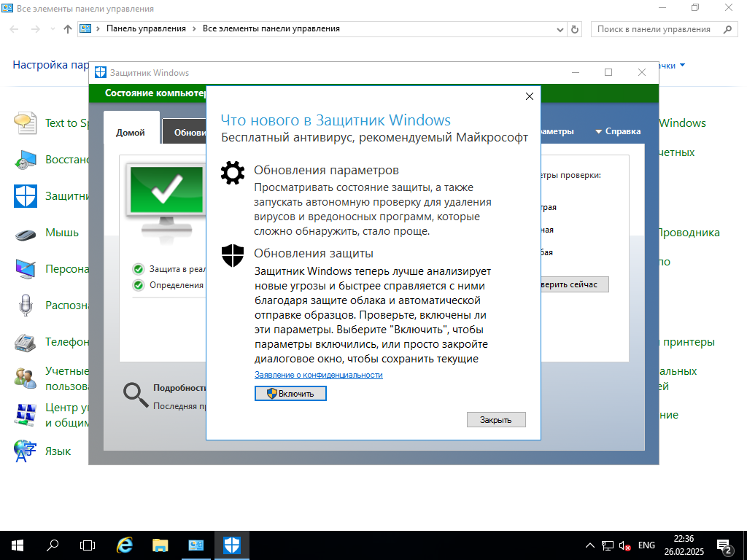Show hidden tray icons chevron
This screenshot has height=560, width=747.
(x=589, y=545)
